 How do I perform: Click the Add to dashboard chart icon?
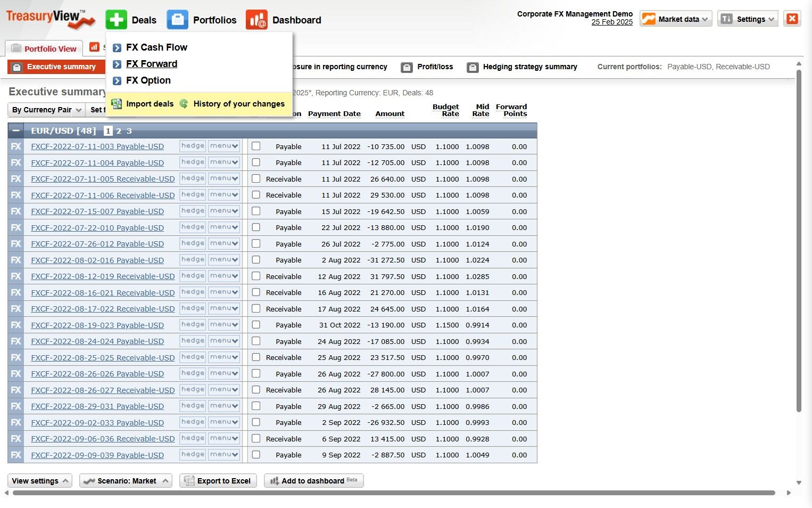275,481
